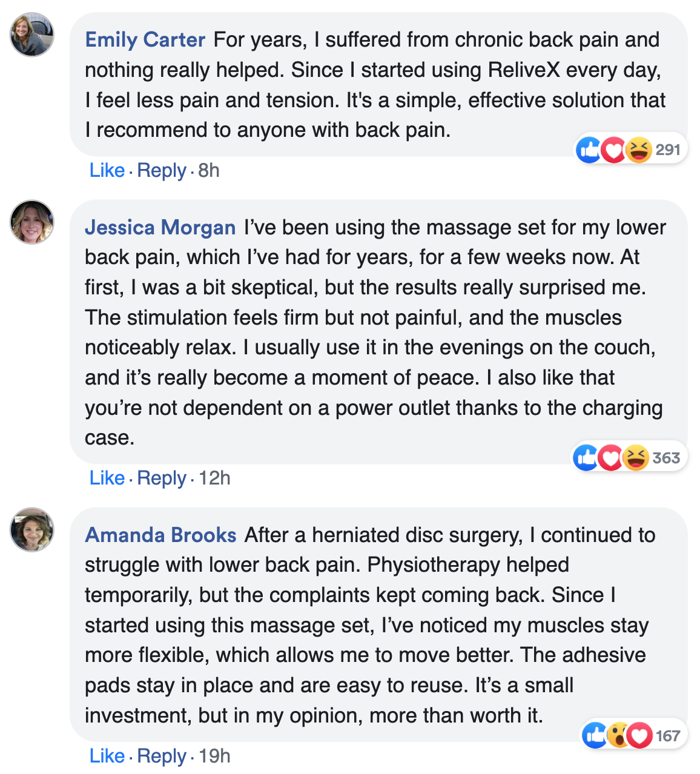Image resolution: width=700 pixels, height=774 pixels.
Task: Open the 363 reactions count list
Action: (x=666, y=458)
